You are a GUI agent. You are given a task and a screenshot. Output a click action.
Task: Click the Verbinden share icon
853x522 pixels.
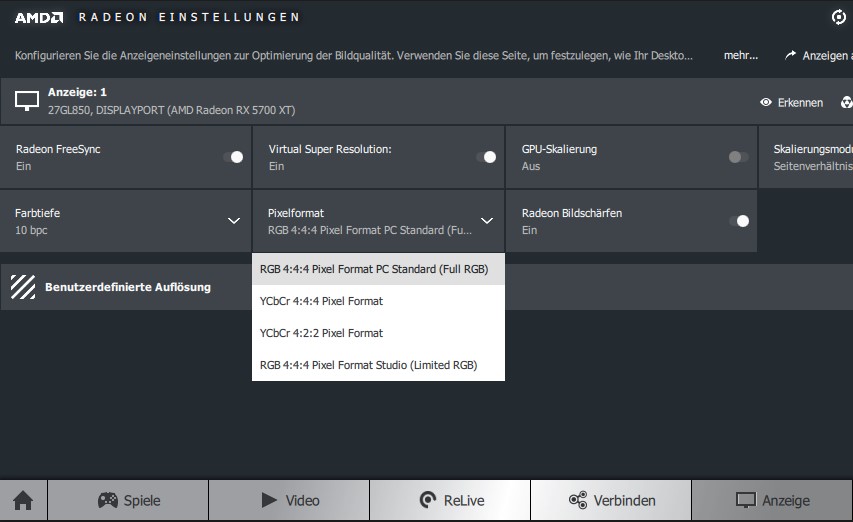(578, 500)
